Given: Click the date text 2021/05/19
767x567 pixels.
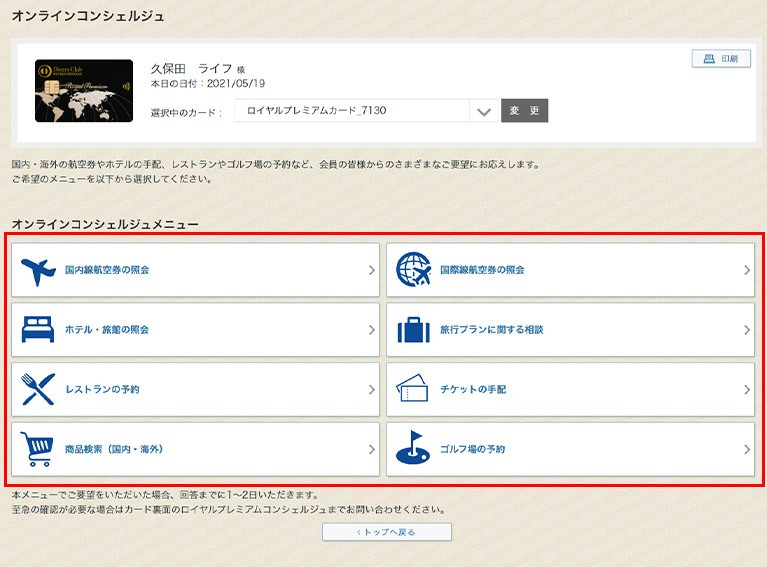Looking at the screenshot, I should (236, 84).
